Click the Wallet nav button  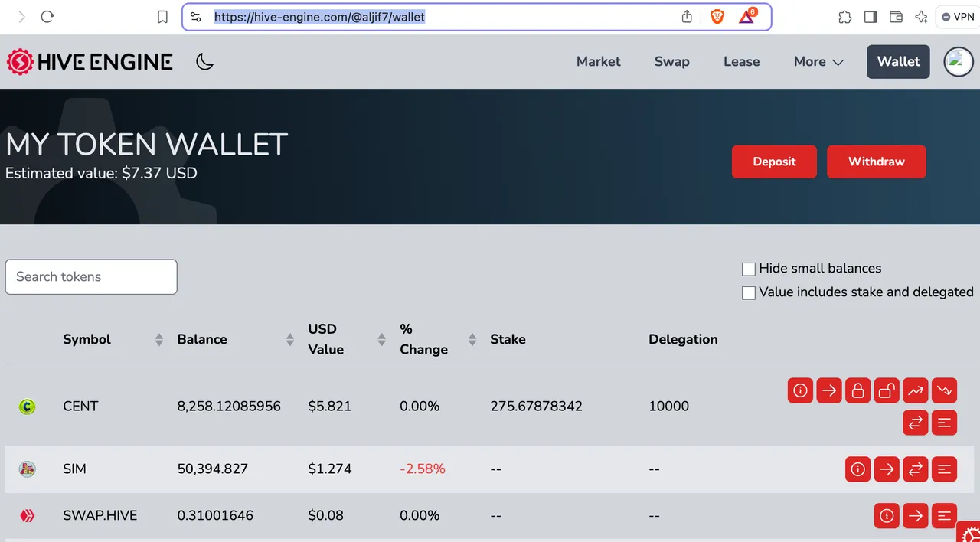898,62
